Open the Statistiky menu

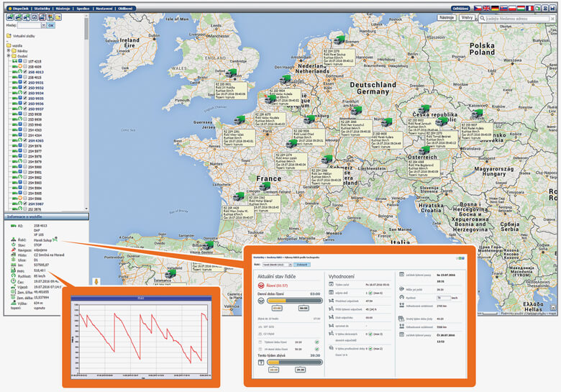42,8
